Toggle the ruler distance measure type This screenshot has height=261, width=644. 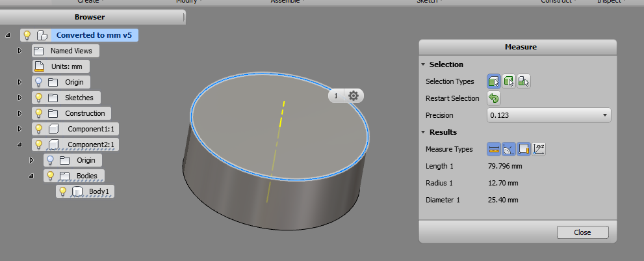point(494,149)
